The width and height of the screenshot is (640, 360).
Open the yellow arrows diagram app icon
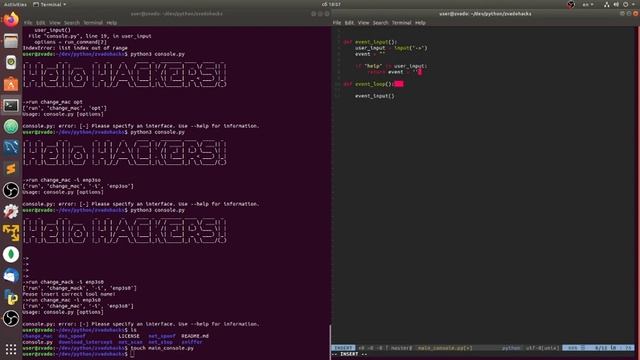click(11, 233)
